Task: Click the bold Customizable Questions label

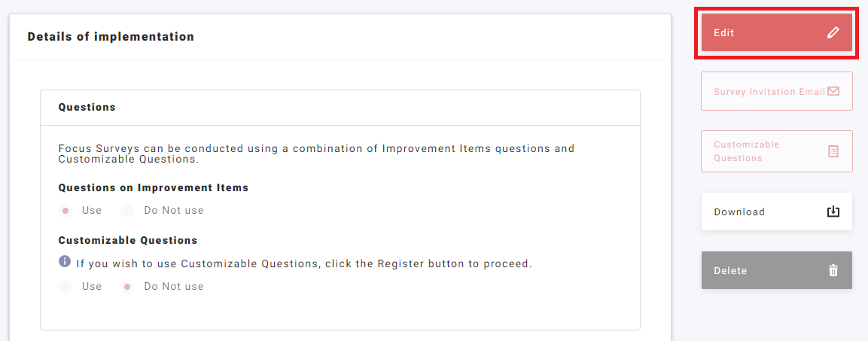Action: (128, 240)
